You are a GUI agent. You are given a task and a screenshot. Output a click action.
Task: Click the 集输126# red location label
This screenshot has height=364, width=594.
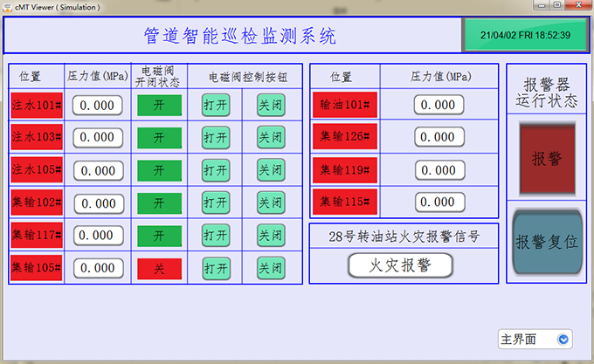(x=344, y=137)
